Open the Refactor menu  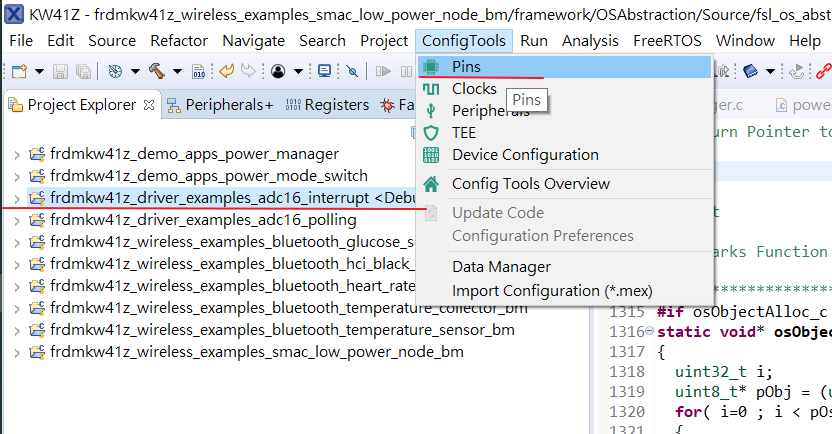[x=179, y=41]
